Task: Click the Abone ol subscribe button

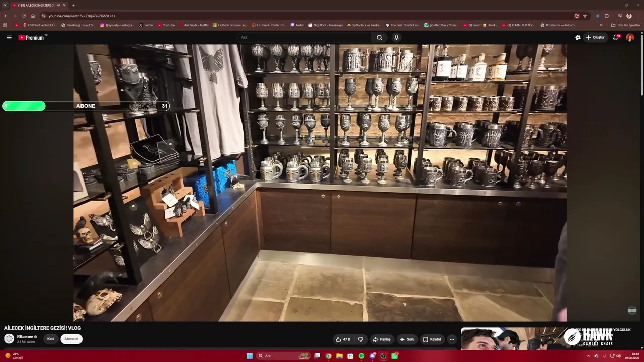Action: (x=71, y=339)
